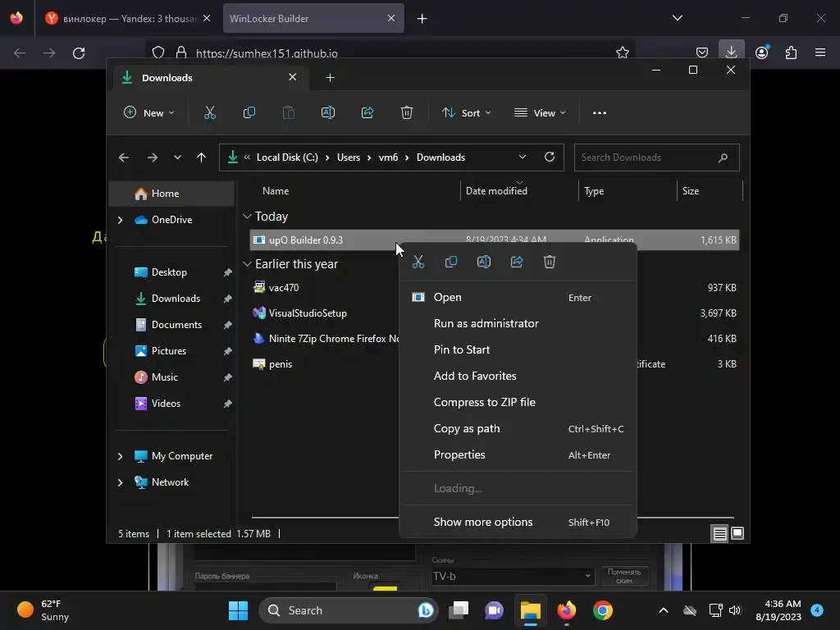
Task: Go forward in File Explorer navigation
Action: pos(152,157)
